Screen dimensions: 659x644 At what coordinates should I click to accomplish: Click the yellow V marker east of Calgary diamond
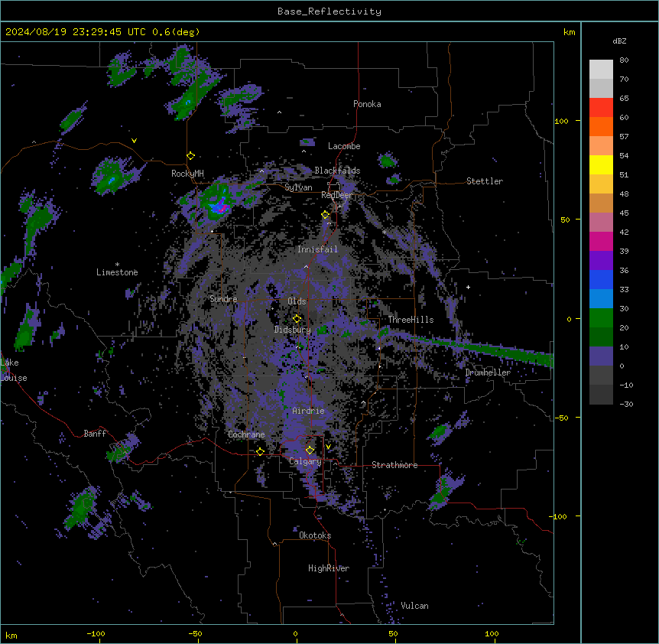coord(328,447)
